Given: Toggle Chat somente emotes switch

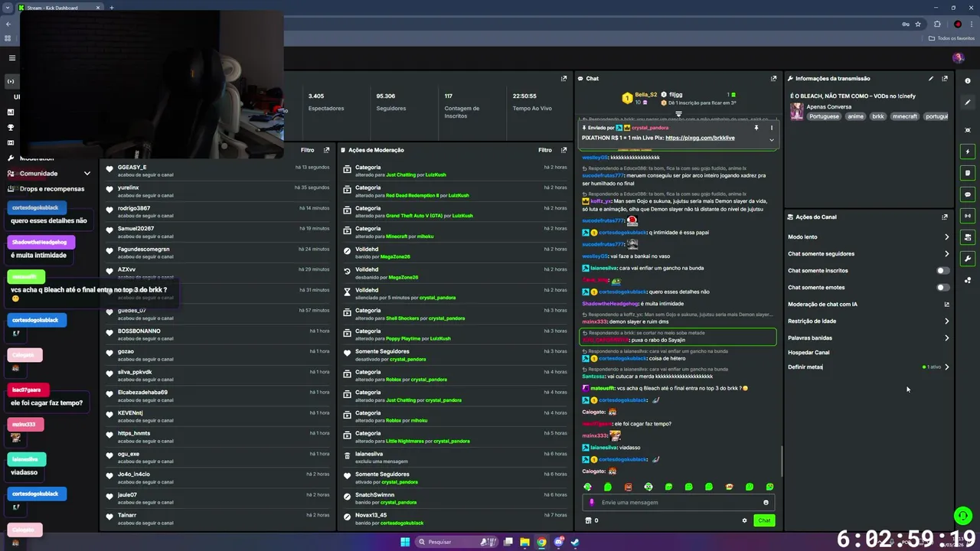Looking at the screenshot, I should [942, 287].
